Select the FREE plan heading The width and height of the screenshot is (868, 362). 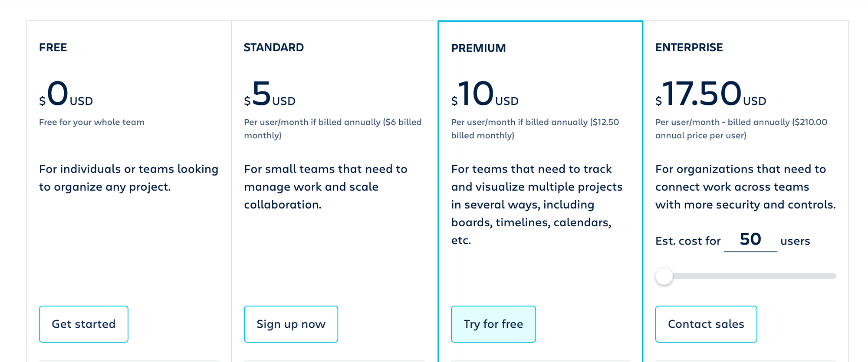(x=53, y=47)
